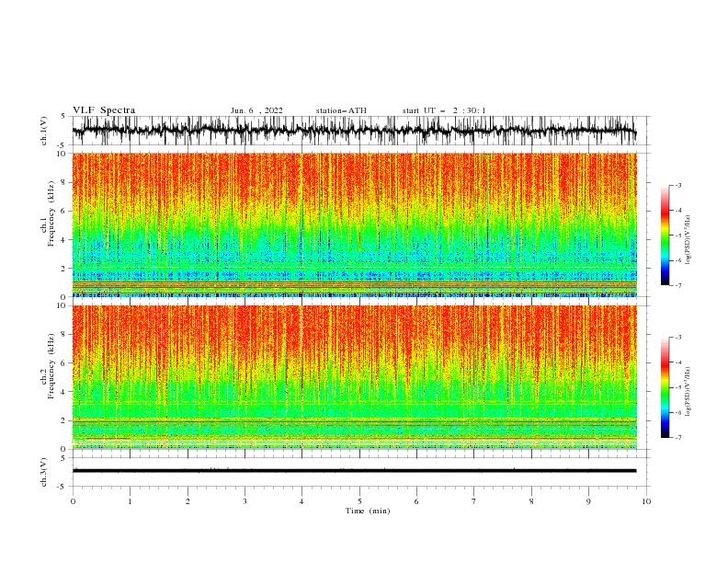This screenshot has height=563, width=728.
Task: Click time axis tick label "10"
Action: point(646,501)
